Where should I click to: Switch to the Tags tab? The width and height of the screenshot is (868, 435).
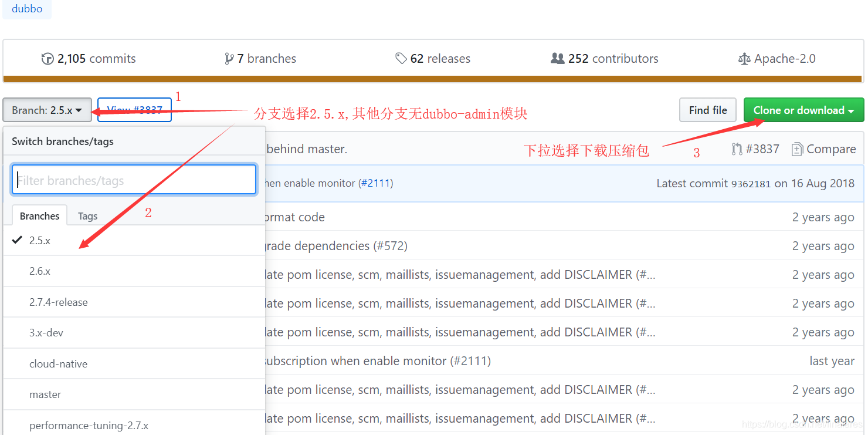click(x=87, y=215)
